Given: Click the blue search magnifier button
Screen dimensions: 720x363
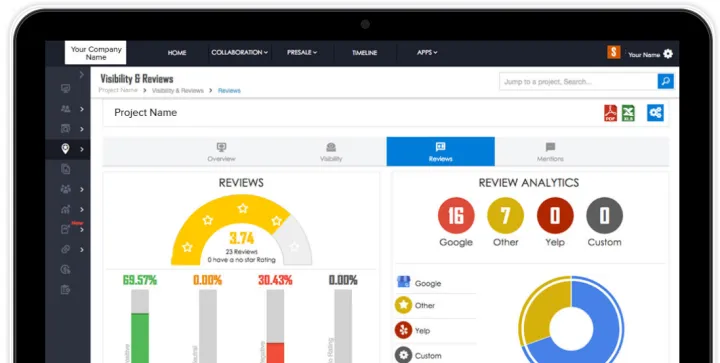Looking at the screenshot, I should click(x=665, y=82).
